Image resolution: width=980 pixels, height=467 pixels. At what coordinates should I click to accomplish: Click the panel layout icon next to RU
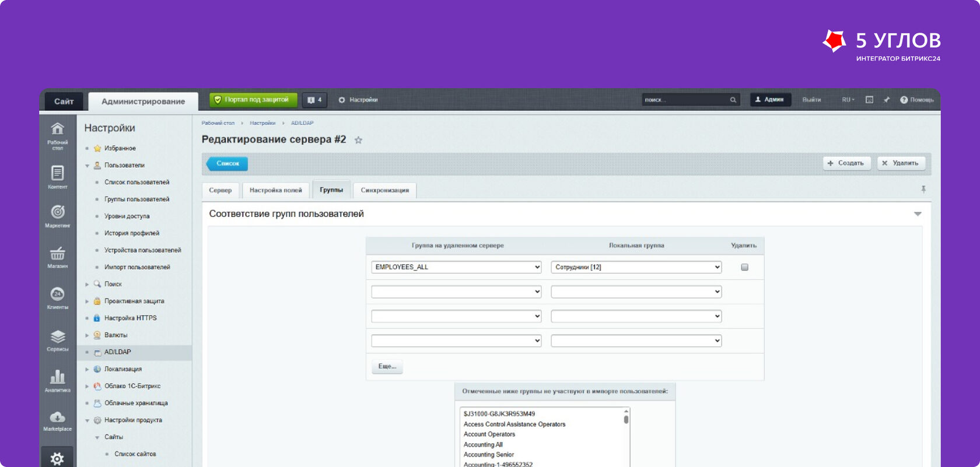click(x=869, y=100)
